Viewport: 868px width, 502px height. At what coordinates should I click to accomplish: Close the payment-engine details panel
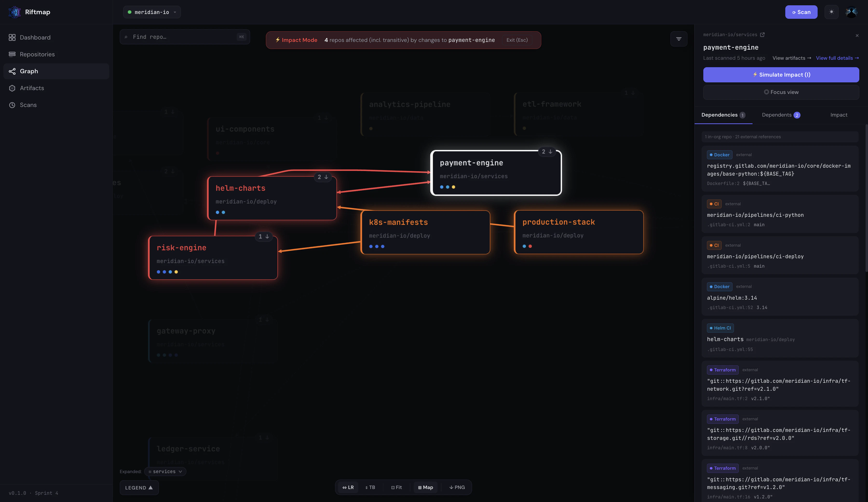(857, 35)
